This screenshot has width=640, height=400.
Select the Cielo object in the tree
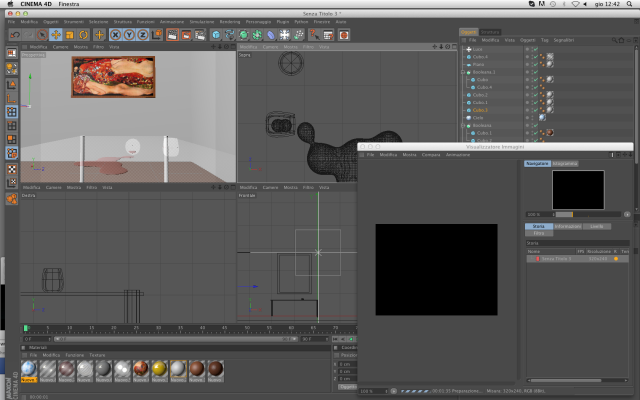pyautogui.click(x=478, y=118)
